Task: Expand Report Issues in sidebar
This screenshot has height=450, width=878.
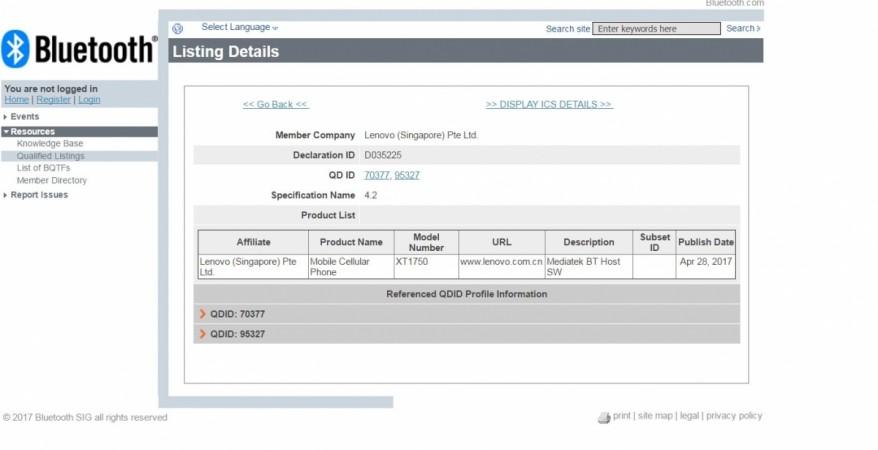Action: point(39,195)
